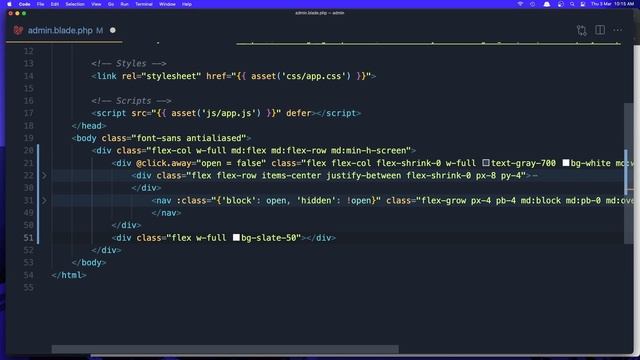Open the Selection menu

[x=75, y=4]
